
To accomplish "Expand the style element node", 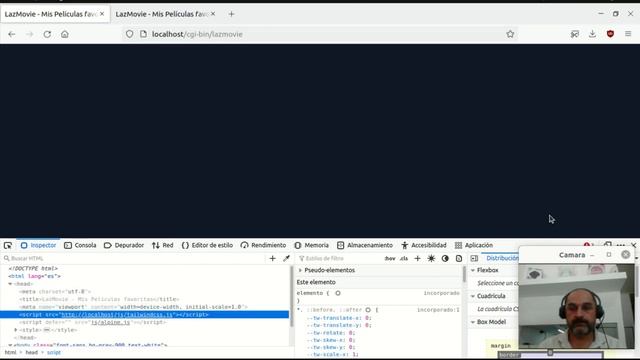I will pos(16,330).
